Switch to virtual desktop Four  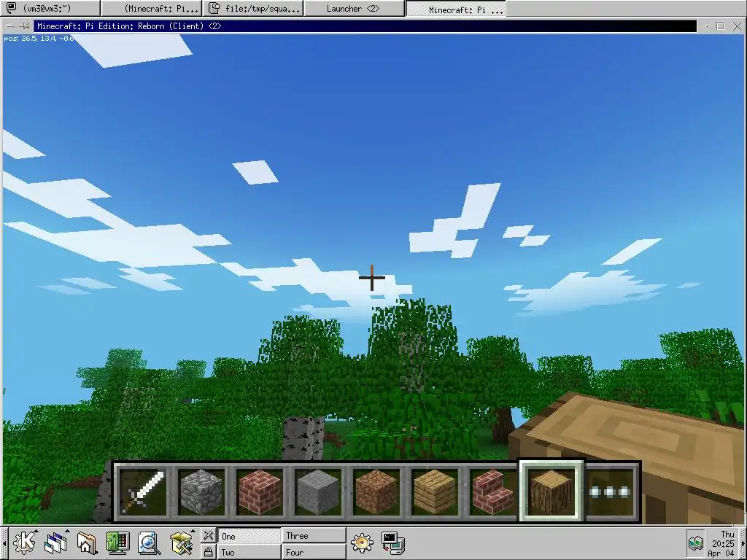(314, 553)
